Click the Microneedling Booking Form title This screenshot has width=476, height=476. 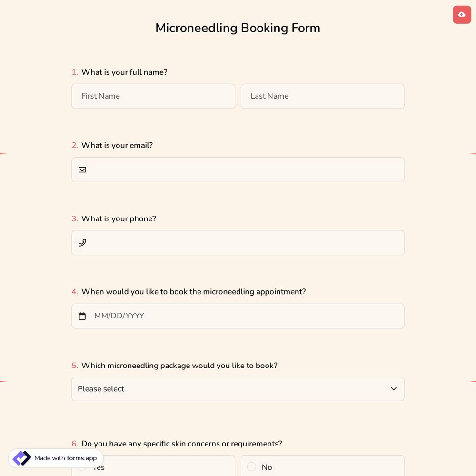click(x=238, y=28)
